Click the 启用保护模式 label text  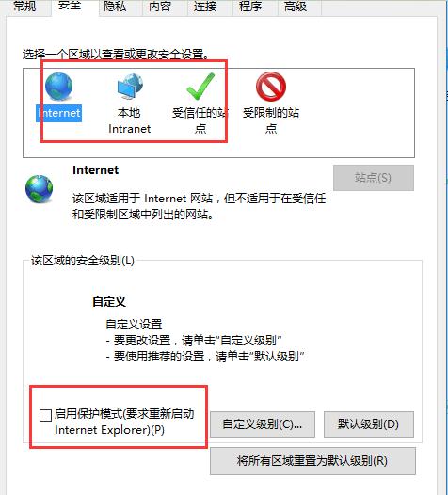tap(124, 423)
